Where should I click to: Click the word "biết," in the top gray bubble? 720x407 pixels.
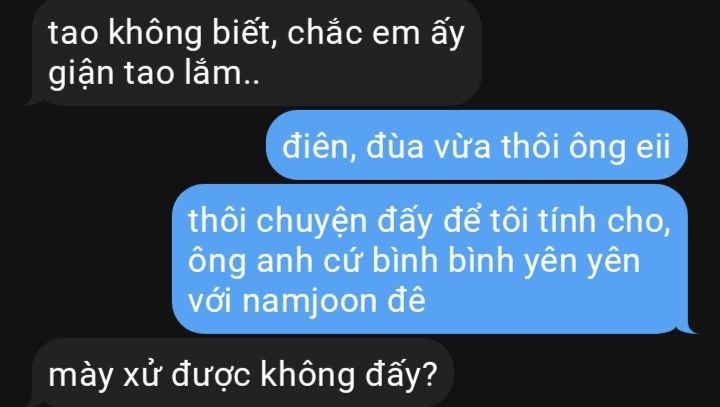pos(244,34)
